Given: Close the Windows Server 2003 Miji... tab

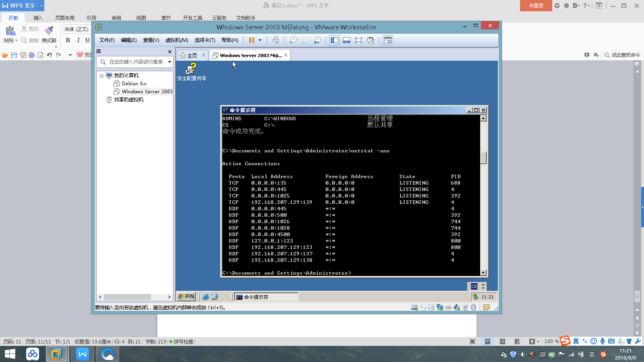Looking at the screenshot, I should coord(286,56).
